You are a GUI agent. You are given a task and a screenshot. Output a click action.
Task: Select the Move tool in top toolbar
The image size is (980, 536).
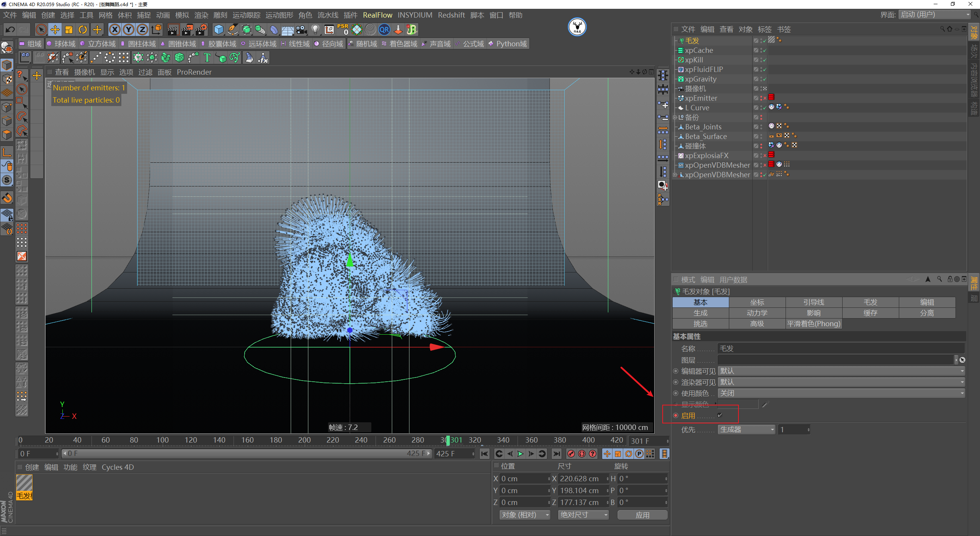[55, 29]
